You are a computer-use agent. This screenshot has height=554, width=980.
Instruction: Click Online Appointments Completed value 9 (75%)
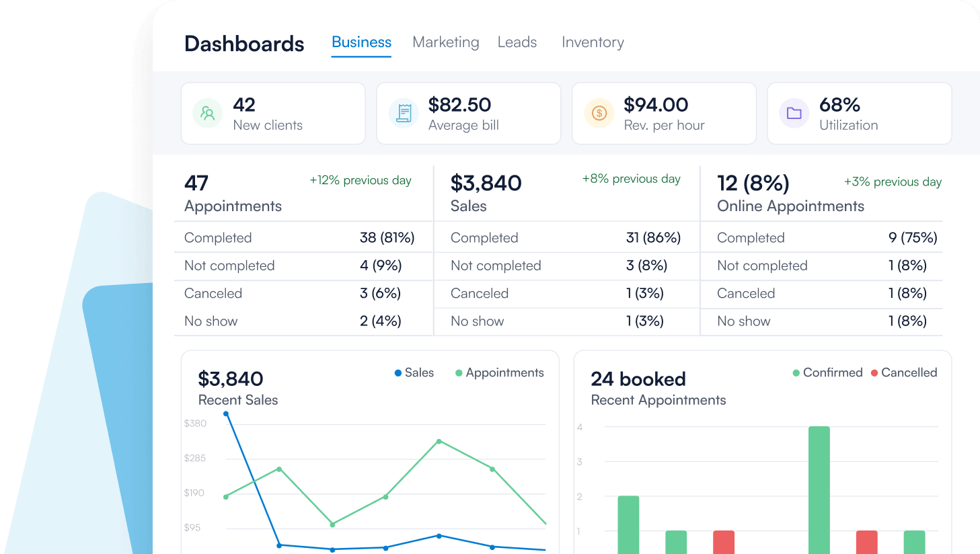pyautogui.click(x=913, y=238)
